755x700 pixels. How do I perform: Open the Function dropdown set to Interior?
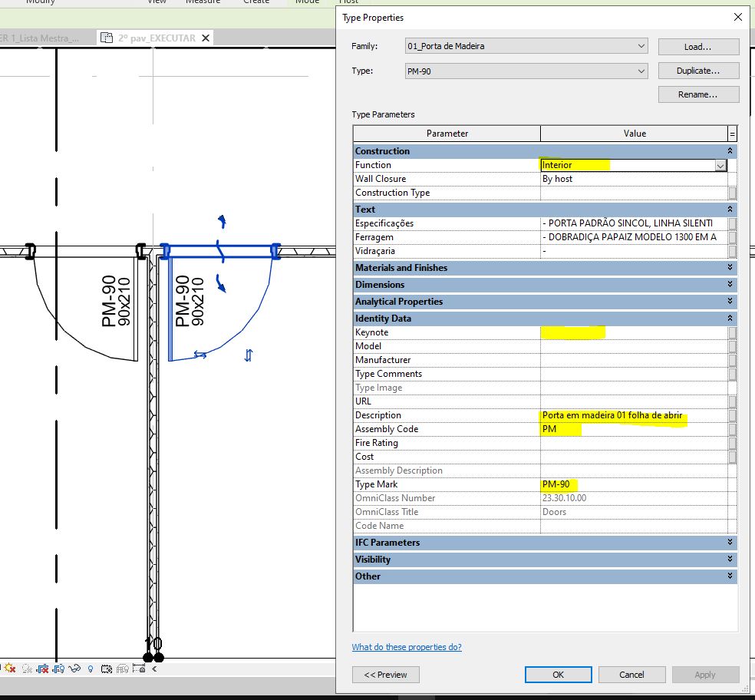pyautogui.click(x=720, y=165)
